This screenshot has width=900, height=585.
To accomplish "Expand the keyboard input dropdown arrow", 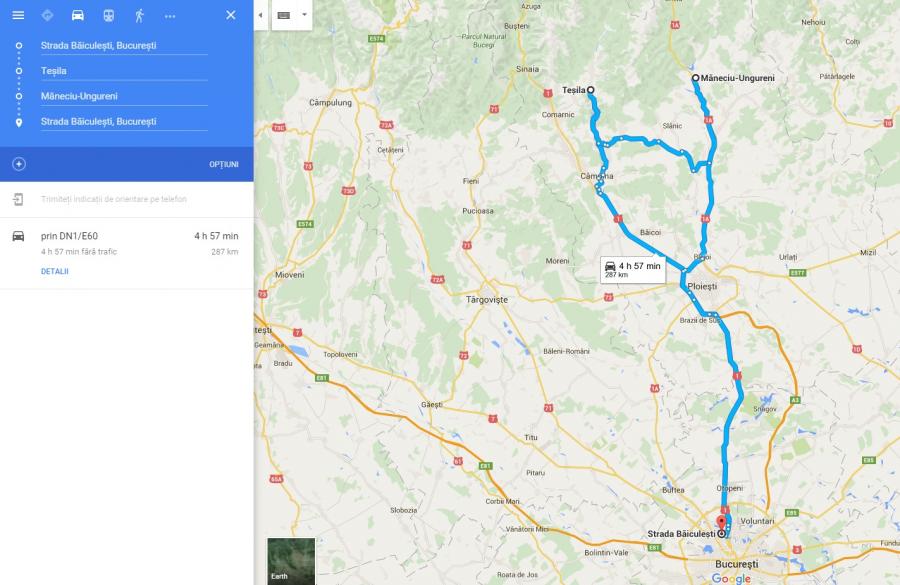I will coord(304,15).
